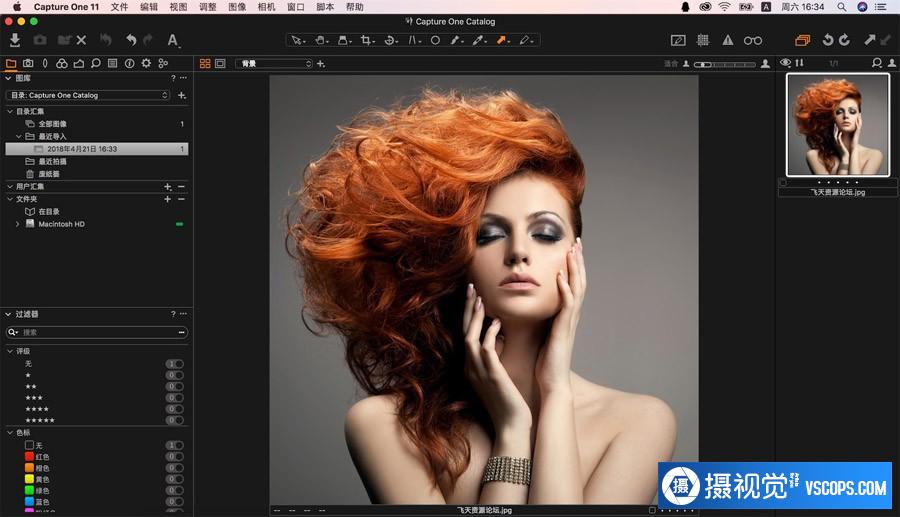The height and width of the screenshot is (517, 900).
Task: Switch viewer to single-image view icon
Action: pos(220,64)
